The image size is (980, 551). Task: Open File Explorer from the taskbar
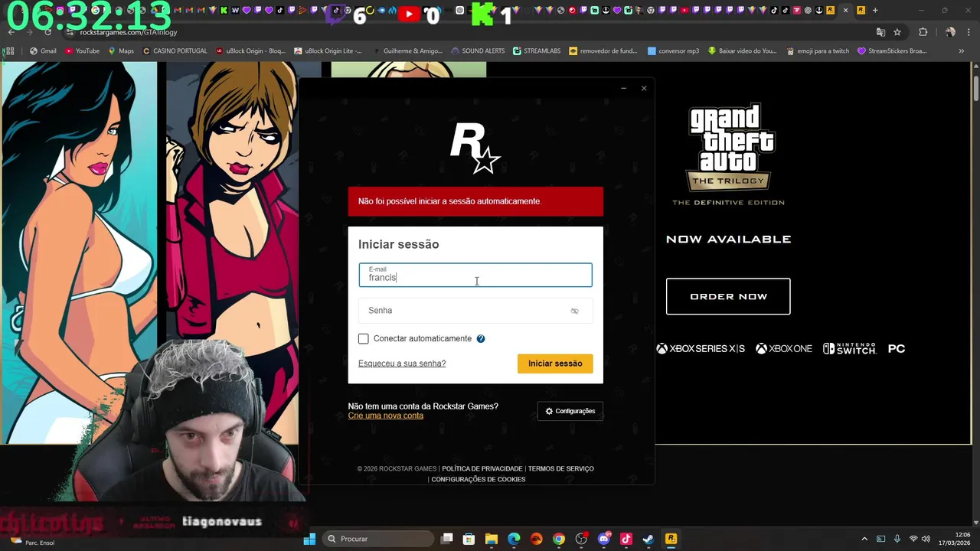point(492,539)
